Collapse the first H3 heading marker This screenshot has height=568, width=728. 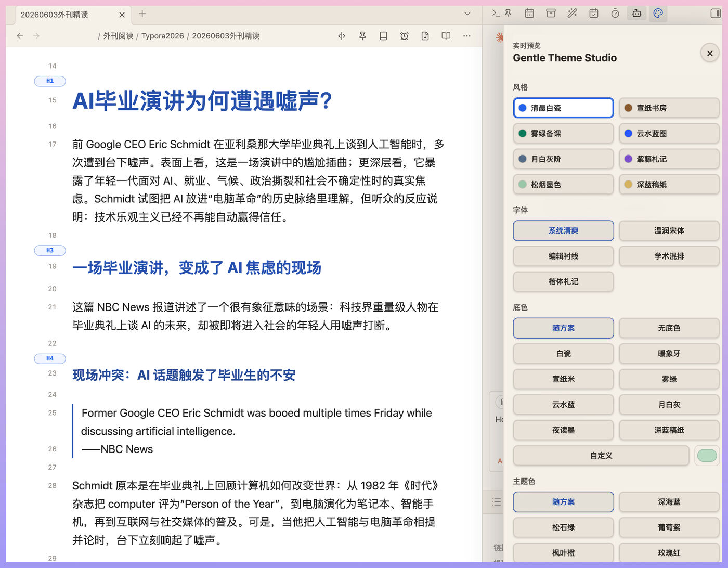50,251
